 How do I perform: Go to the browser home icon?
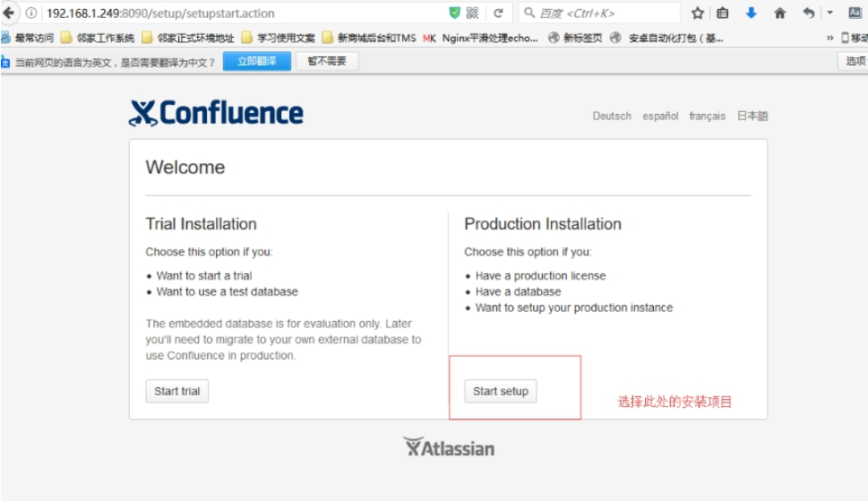coord(780,13)
